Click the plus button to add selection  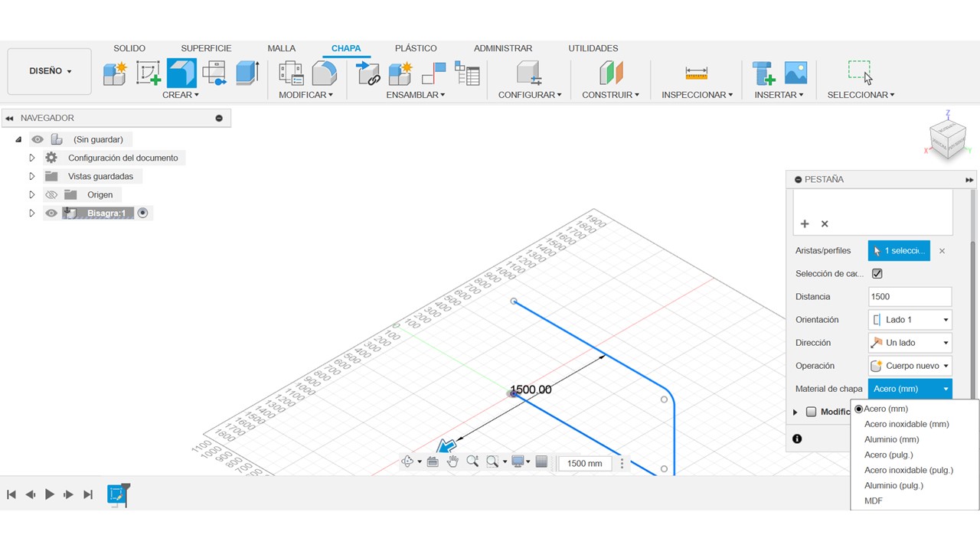(x=805, y=224)
